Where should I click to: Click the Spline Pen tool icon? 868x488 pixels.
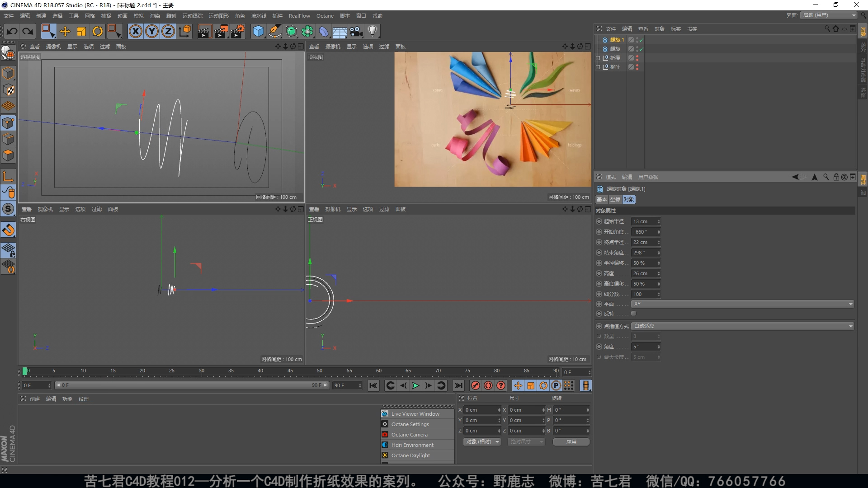274,31
